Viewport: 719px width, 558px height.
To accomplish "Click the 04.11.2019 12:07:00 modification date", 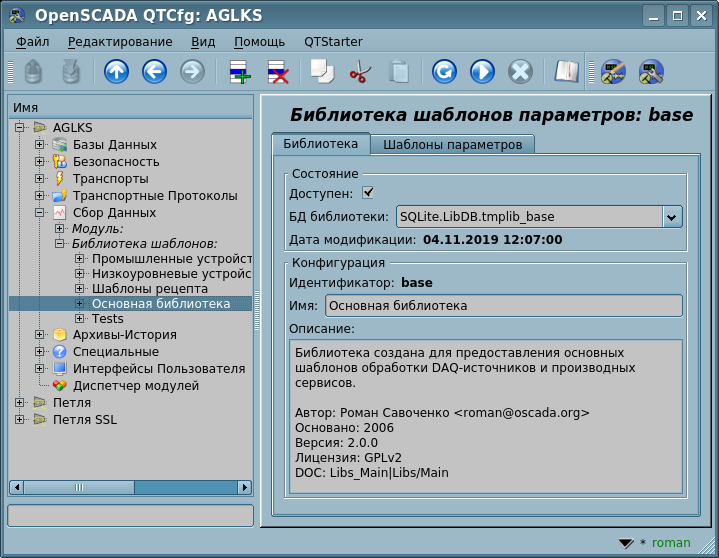I will tap(492, 240).
